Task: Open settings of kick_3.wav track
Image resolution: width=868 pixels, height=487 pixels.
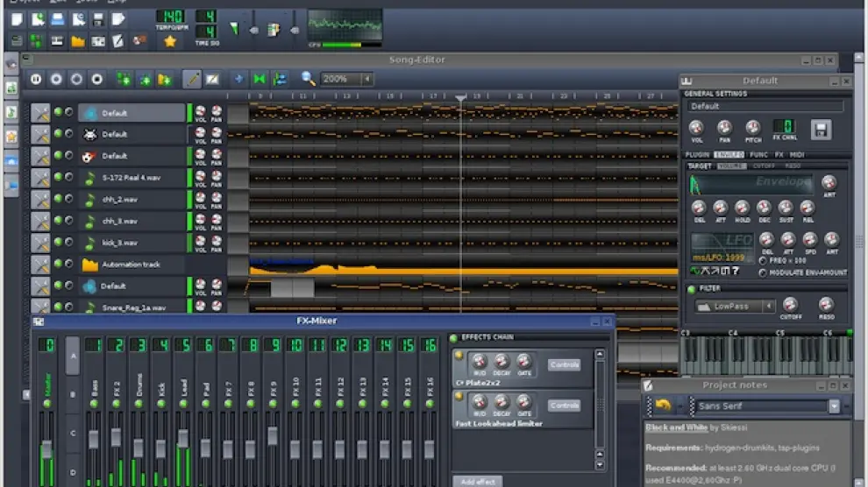Action: [40, 243]
